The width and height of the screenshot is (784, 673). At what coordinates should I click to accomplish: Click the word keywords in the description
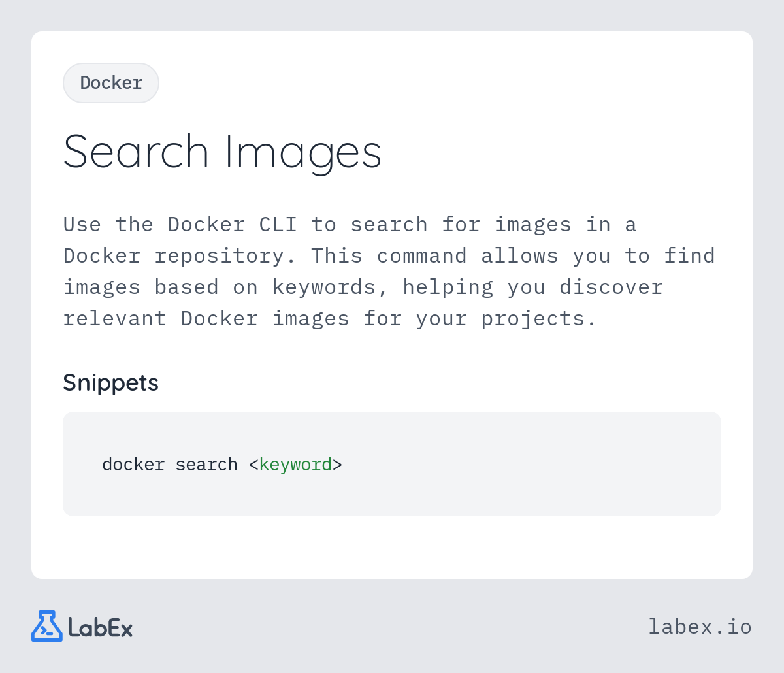[x=324, y=287]
